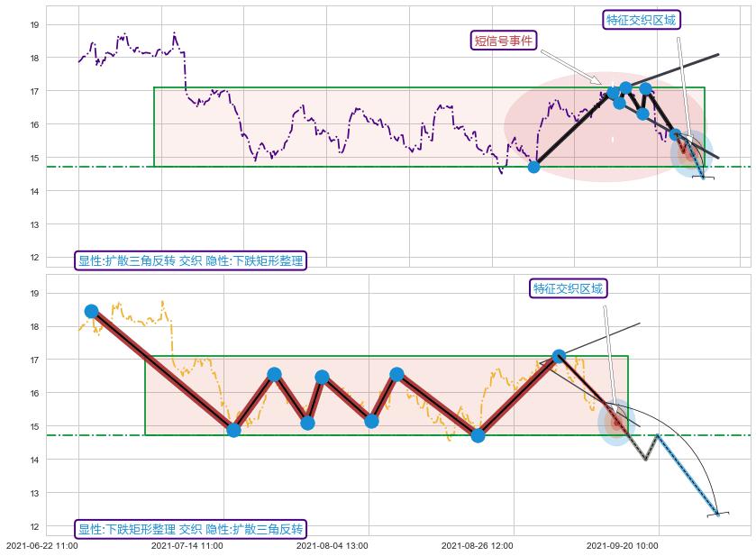Select the top chart's 特征交织区域 label
Image resolution: width=756 pixels, height=556 pixels.
[642, 20]
